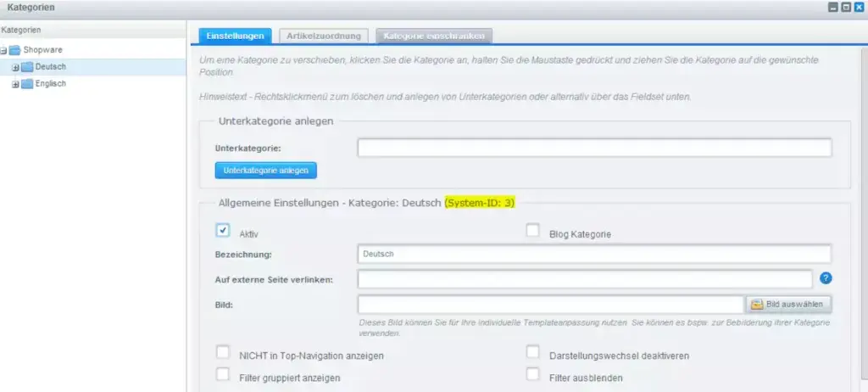Enable Filter gruppiert anzeigen checkbox
Image resolution: width=868 pixels, height=392 pixels.
pos(223,374)
